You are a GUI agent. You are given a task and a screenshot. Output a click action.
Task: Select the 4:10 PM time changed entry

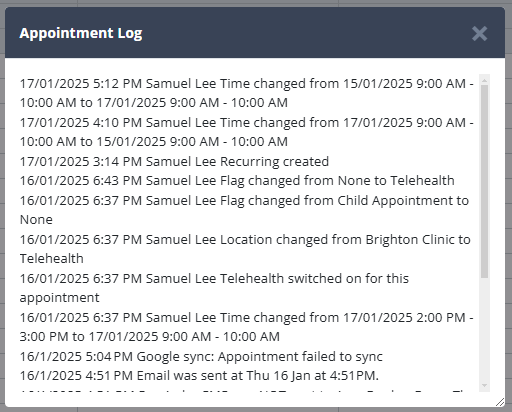[x=246, y=132]
